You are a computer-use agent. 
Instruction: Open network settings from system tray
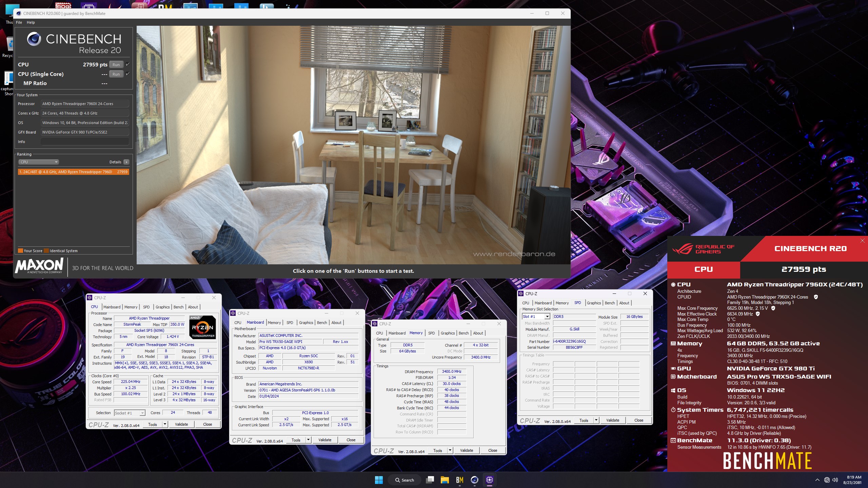click(827, 480)
